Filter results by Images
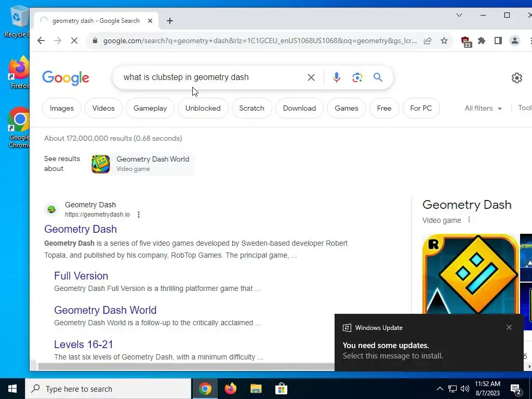The image size is (532, 399). tap(62, 108)
